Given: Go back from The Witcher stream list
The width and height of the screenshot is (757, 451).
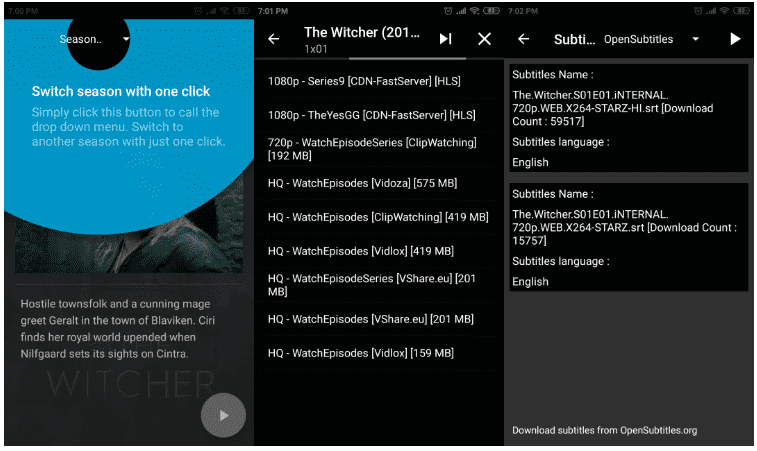Looking at the screenshot, I should pos(274,39).
